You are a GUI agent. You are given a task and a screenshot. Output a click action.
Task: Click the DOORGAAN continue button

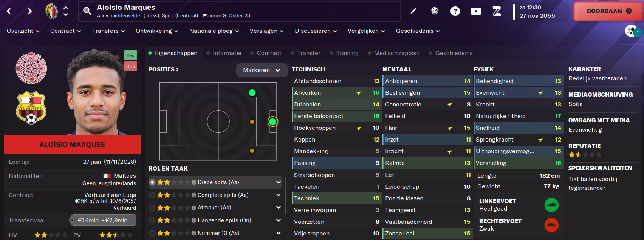tap(608, 11)
